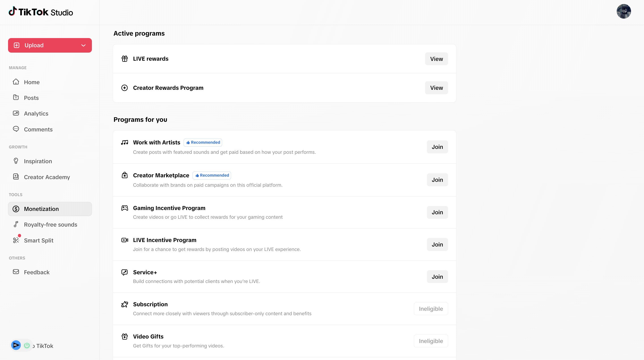Open the Analytics section icon
The width and height of the screenshot is (644, 360).
point(16,113)
